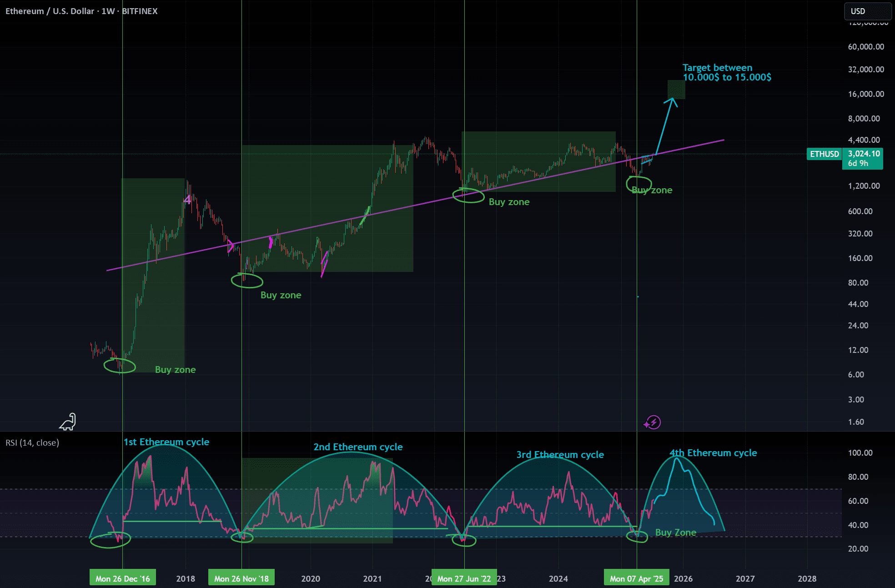Click the 2018 buy zone ellipse
895x588 pixels.
247,281
